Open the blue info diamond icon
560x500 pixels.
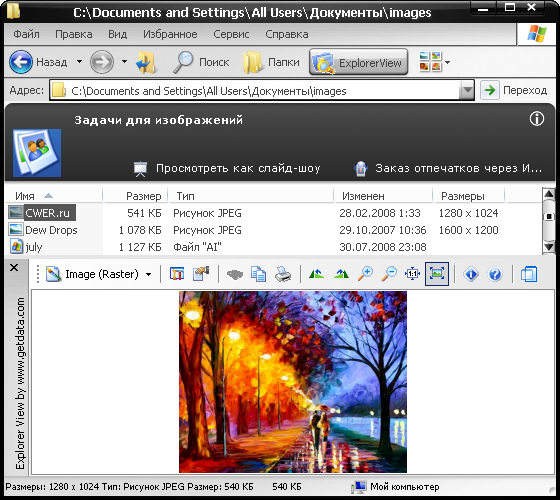[471, 274]
